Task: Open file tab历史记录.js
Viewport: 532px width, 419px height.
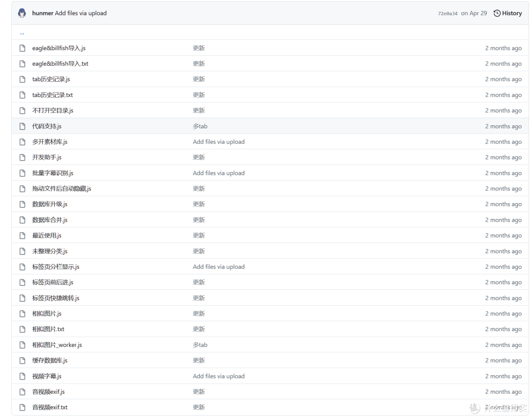Action: 51,79
